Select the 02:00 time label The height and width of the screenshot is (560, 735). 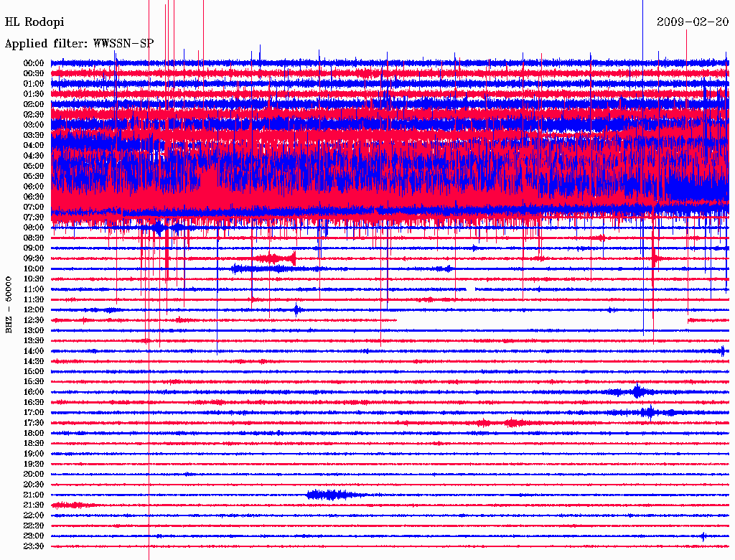click(34, 104)
